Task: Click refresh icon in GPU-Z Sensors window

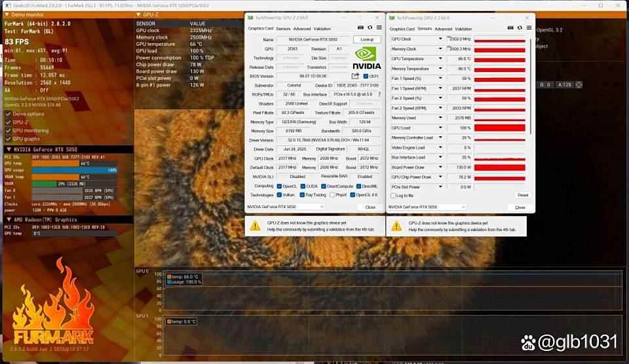Action: point(520,28)
